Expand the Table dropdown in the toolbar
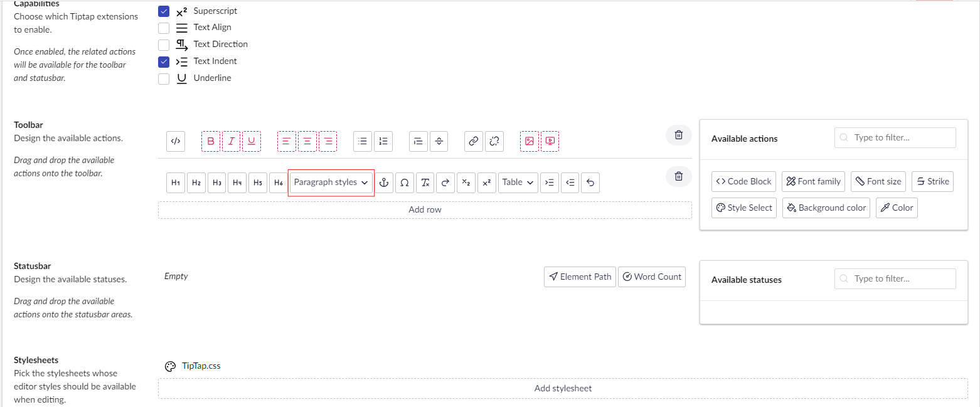 (517, 182)
